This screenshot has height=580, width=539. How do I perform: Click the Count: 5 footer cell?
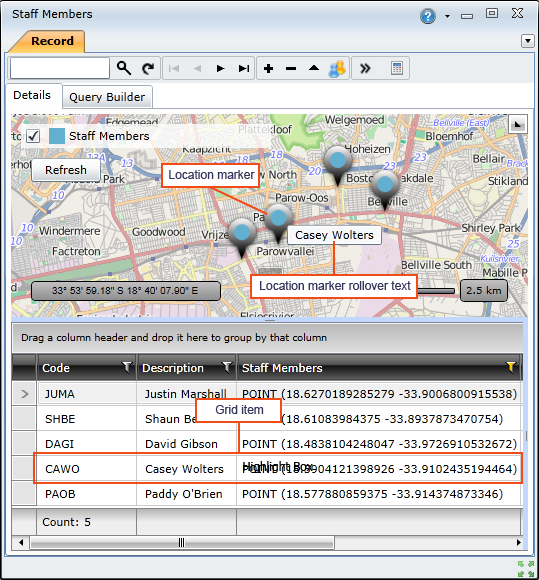tap(87, 522)
